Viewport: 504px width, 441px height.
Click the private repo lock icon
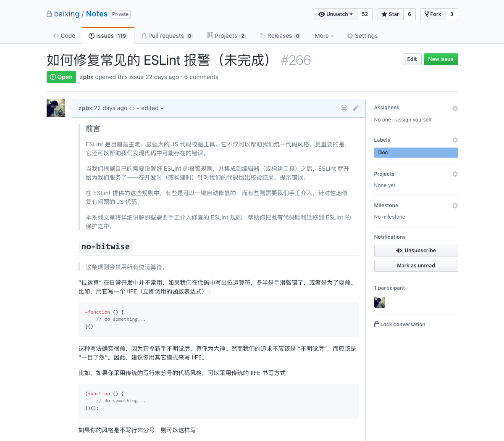(49, 14)
